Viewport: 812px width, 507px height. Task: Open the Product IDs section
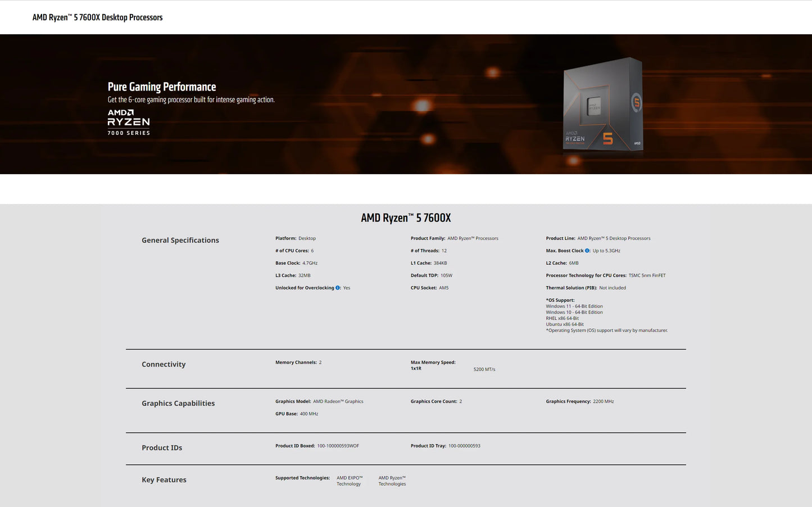(162, 447)
